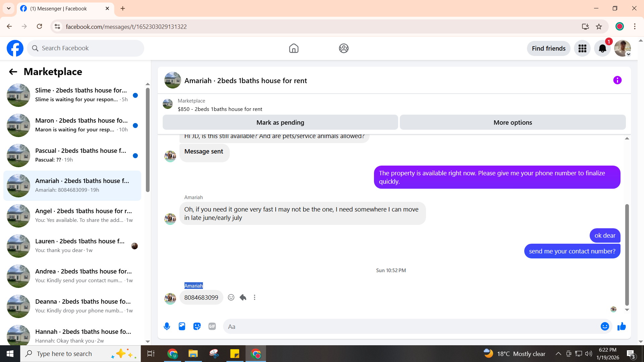Viewport: 644px width, 362px height.
Task: Send a thumbs up like
Action: click(x=622, y=326)
